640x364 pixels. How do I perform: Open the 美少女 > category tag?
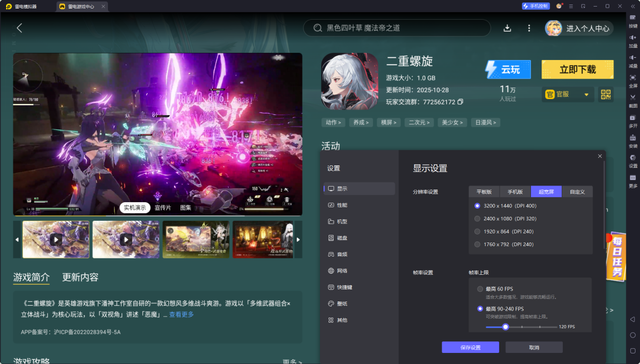[452, 123]
